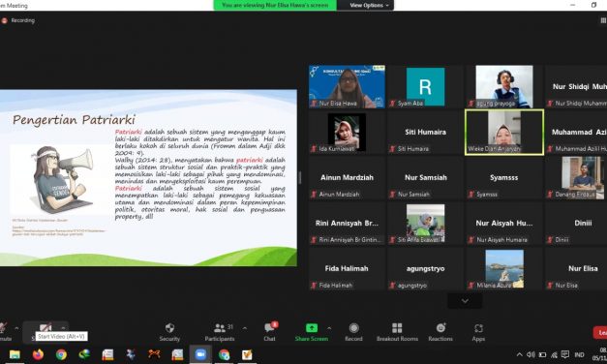Turn on camera with Start Video icon

pyautogui.click(x=46, y=328)
